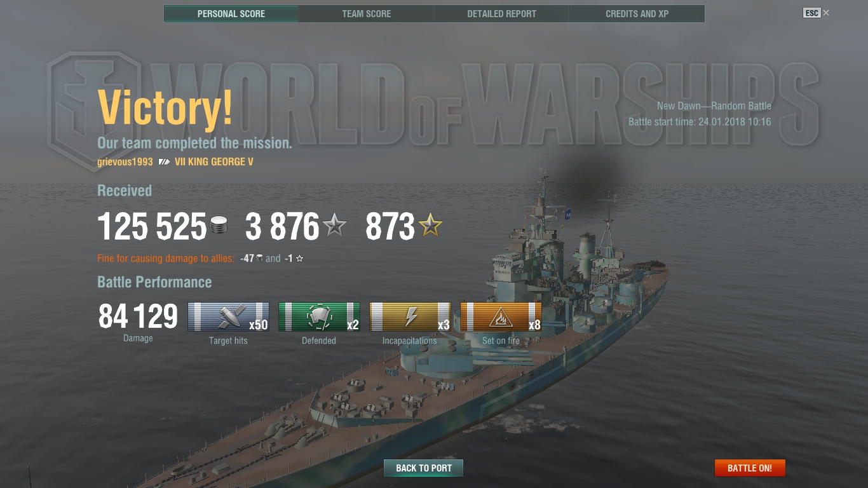The width and height of the screenshot is (868, 488).
Task: Click the World of Warships anchor logo
Action: coord(94,102)
